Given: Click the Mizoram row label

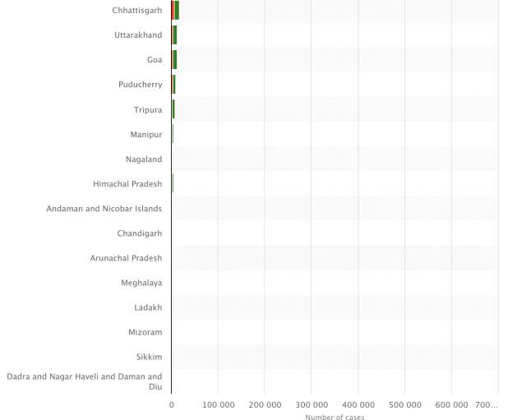Looking at the screenshot, I should (145, 332).
